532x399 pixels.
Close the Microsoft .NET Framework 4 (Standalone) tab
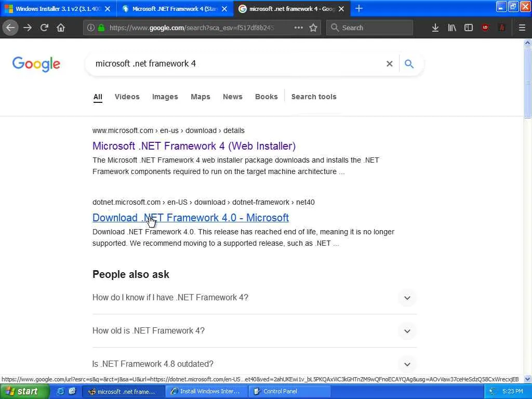[x=224, y=9]
